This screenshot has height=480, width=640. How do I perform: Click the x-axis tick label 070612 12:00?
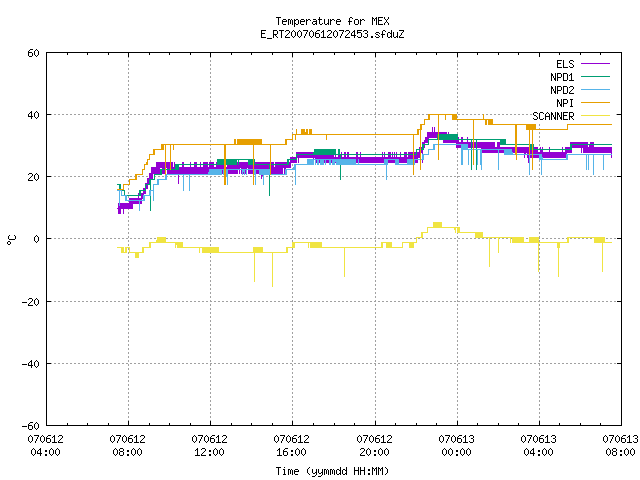(209, 446)
